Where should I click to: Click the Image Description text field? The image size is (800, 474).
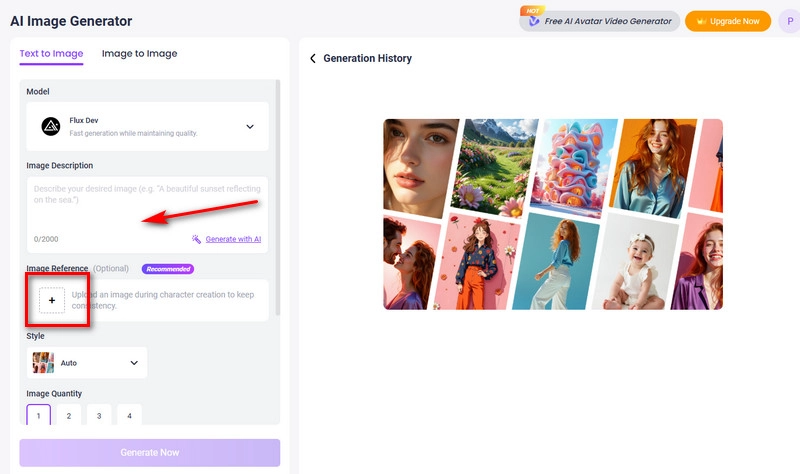(147, 205)
